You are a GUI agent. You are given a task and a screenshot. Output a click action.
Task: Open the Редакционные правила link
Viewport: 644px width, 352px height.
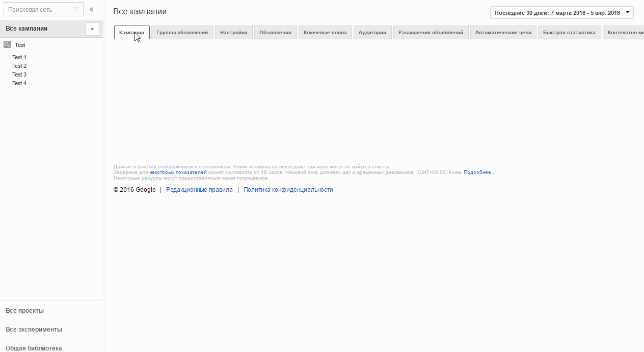(x=199, y=190)
